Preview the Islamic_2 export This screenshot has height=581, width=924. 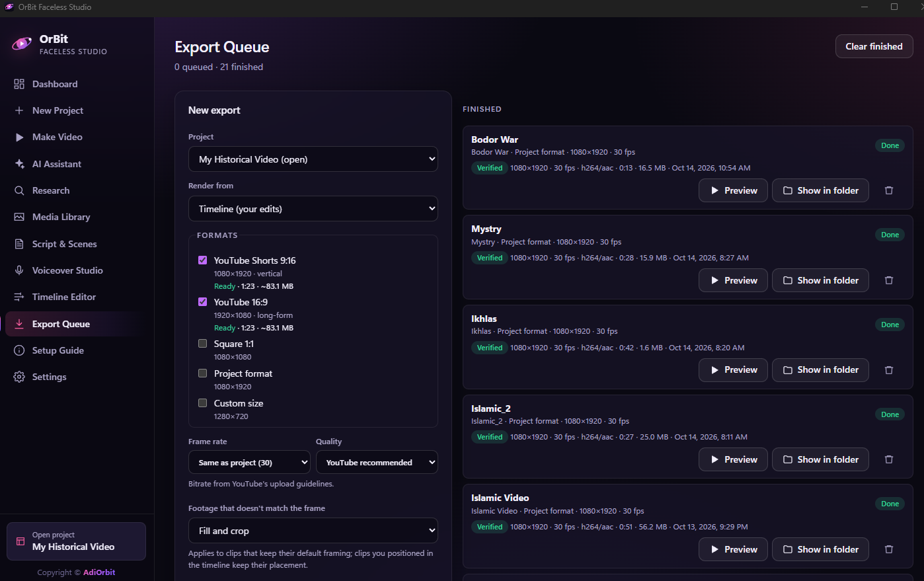pos(734,459)
